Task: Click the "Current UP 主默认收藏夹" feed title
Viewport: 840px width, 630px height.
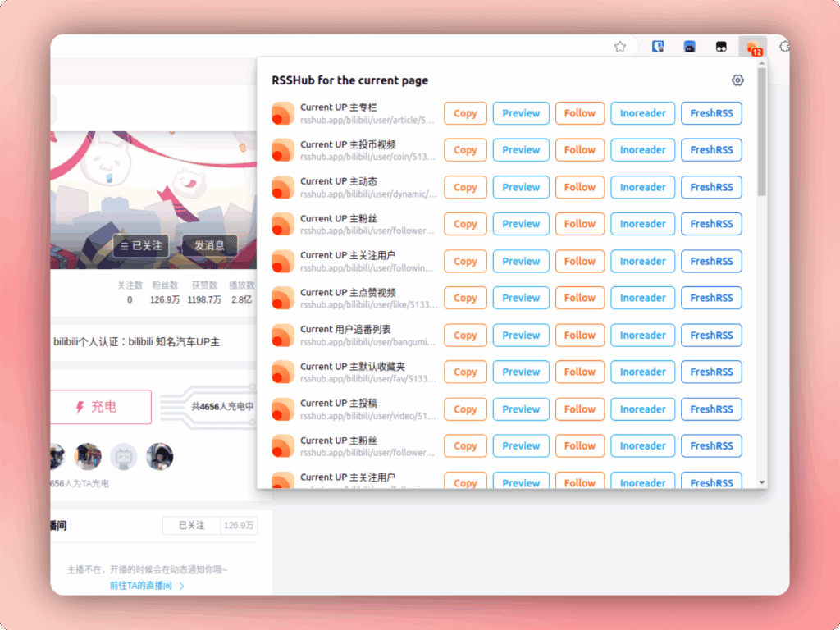Action: click(x=353, y=367)
